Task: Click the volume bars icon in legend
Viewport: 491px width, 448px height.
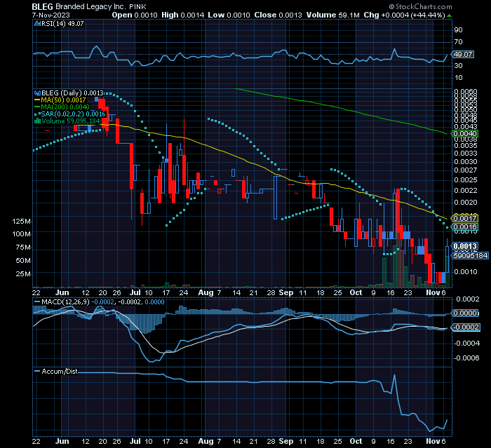Action: (x=37, y=121)
